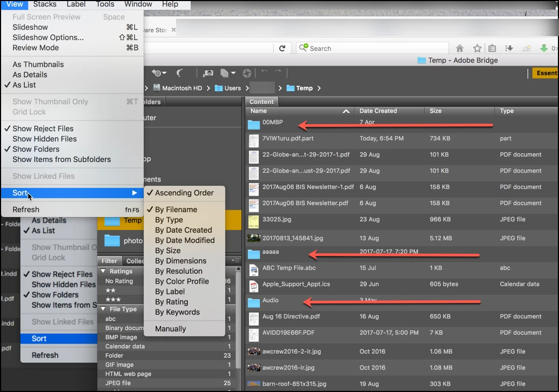Open the Window menu in menu bar
559x392 pixels.
[x=138, y=4]
